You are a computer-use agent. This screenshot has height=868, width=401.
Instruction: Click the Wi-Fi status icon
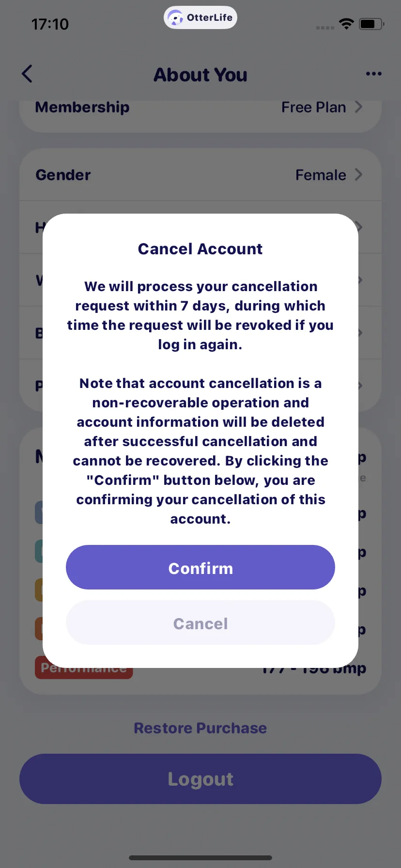pyautogui.click(x=346, y=24)
